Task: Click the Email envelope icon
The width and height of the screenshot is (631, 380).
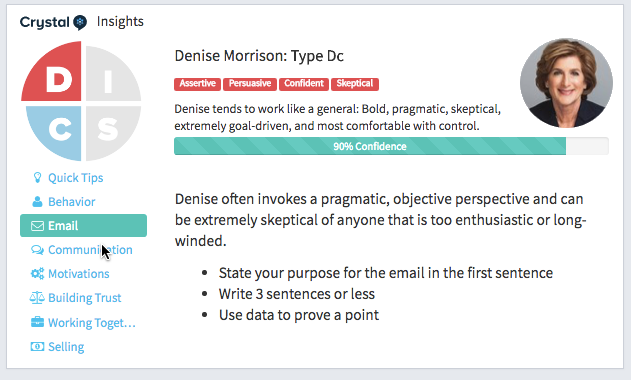Action: tap(37, 226)
